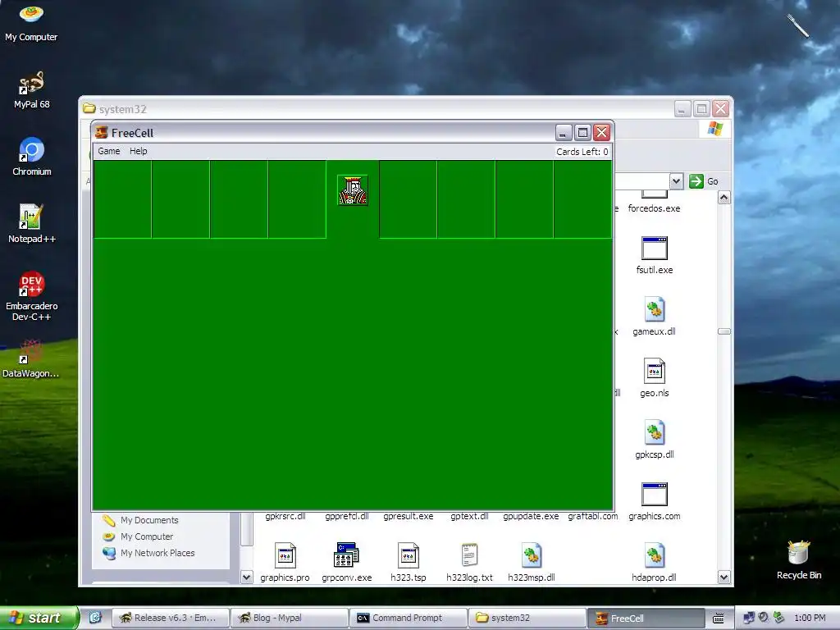
Task: Expand the address bar dropdown
Action: 676,181
